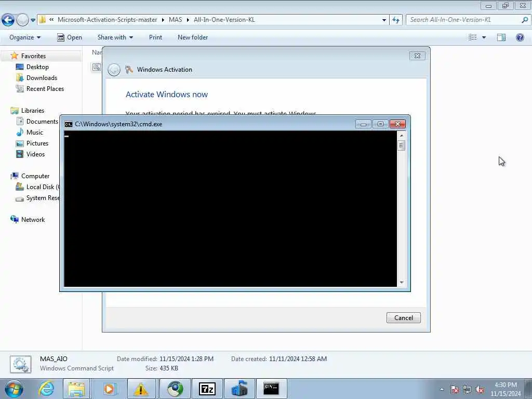Refresh the folder view
532x399 pixels.
(396, 20)
